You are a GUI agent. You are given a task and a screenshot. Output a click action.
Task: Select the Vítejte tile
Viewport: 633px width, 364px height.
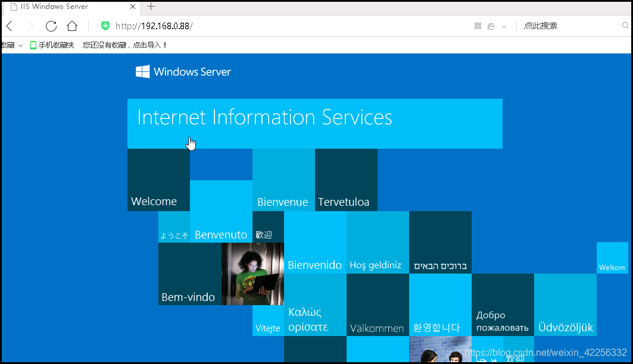click(x=268, y=321)
